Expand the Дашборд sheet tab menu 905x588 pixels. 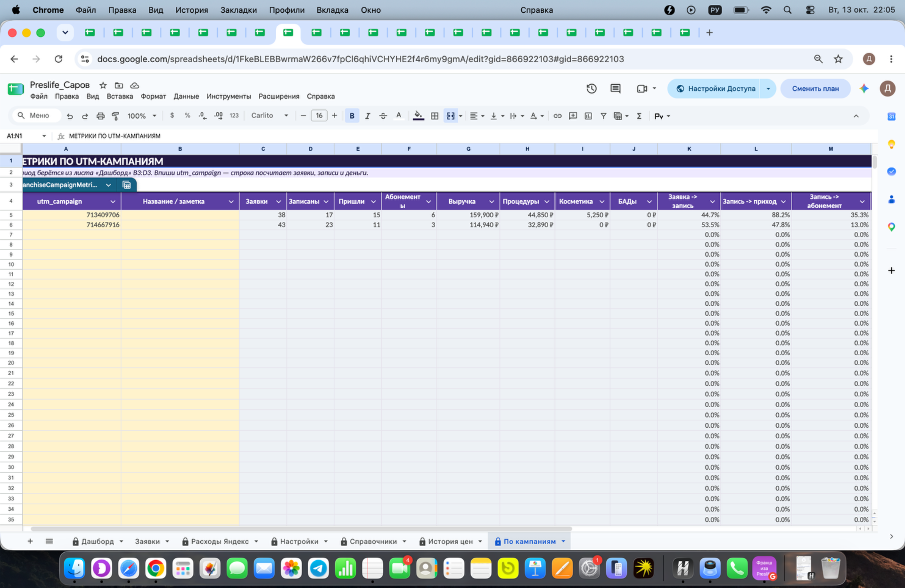[x=121, y=541]
